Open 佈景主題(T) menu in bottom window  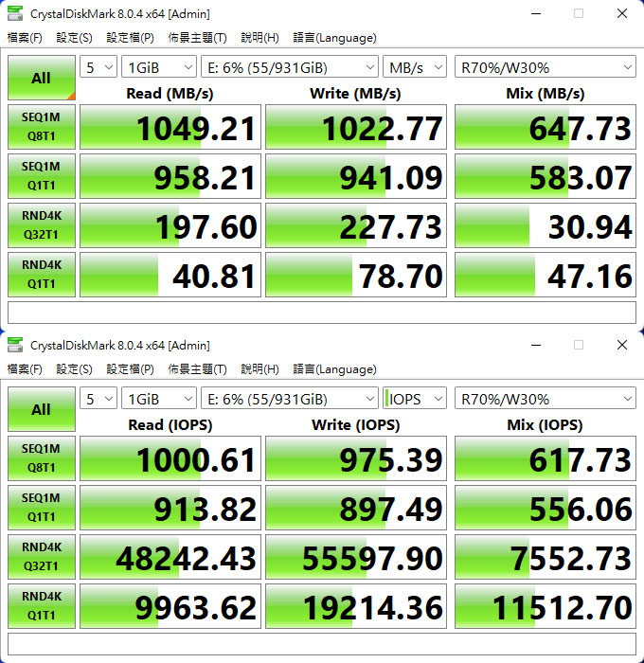(198, 369)
